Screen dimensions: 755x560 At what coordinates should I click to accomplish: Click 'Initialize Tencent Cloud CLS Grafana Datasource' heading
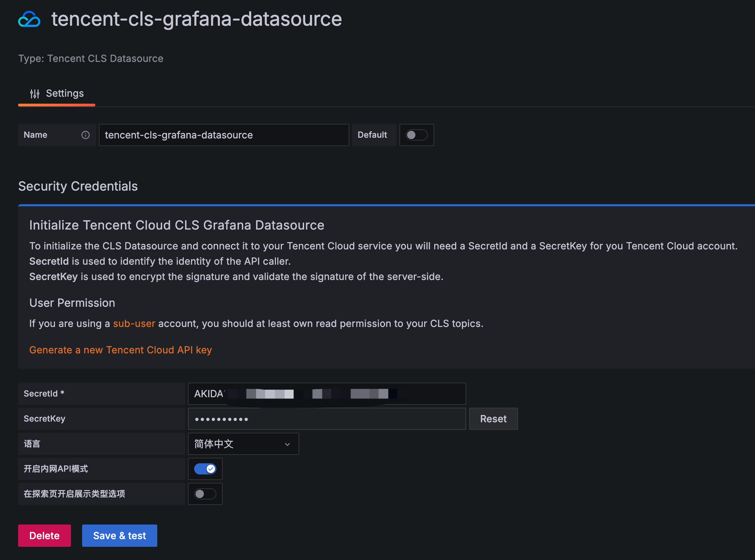click(x=177, y=225)
